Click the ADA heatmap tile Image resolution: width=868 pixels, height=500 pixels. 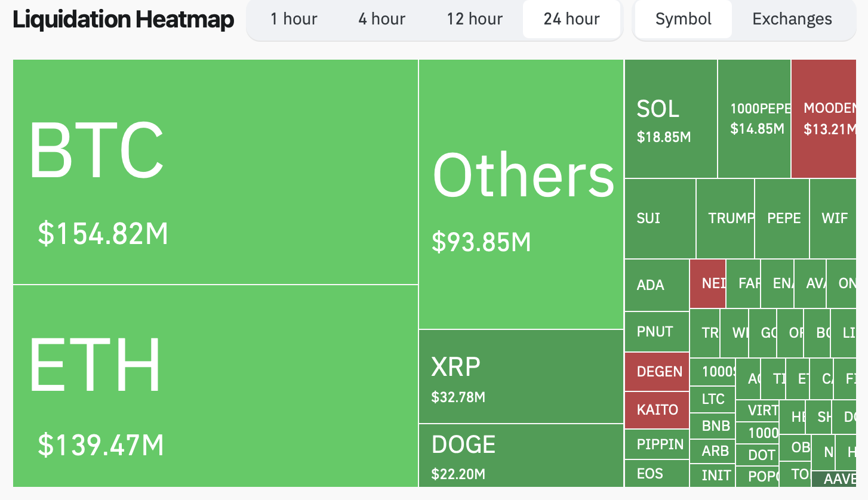657,285
